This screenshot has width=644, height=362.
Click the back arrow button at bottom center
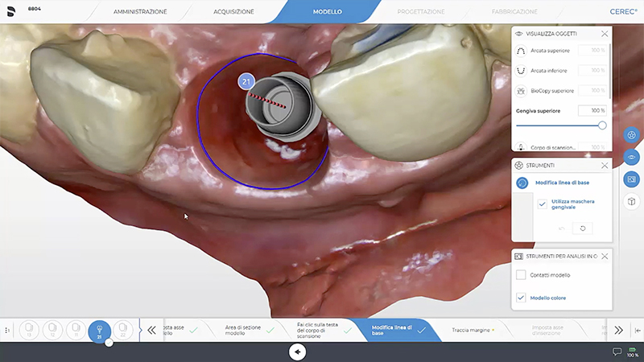299,352
